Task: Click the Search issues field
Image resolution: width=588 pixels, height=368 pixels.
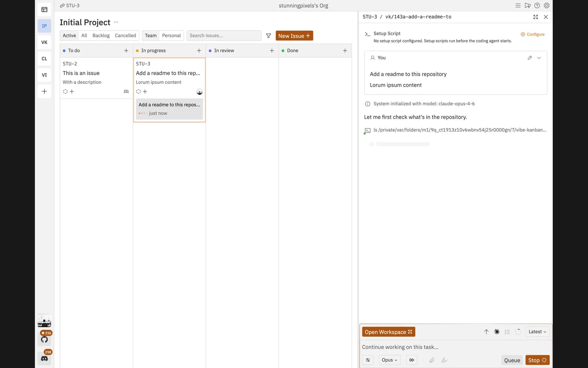Action: 224,36
